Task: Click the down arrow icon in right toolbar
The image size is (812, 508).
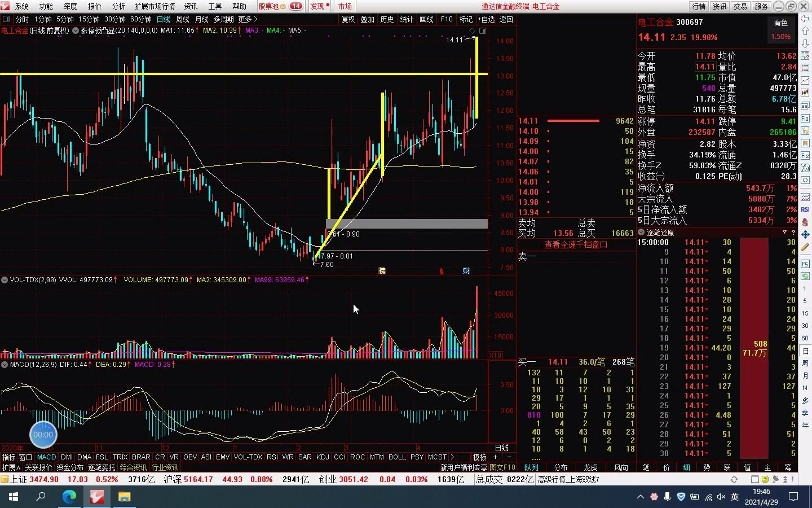Action: pyautogui.click(x=805, y=43)
